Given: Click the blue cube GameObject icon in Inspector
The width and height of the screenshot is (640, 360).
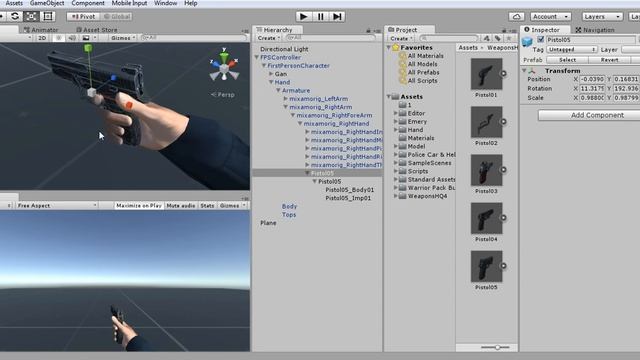Looking at the screenshot, I should (x=527, y=42).
